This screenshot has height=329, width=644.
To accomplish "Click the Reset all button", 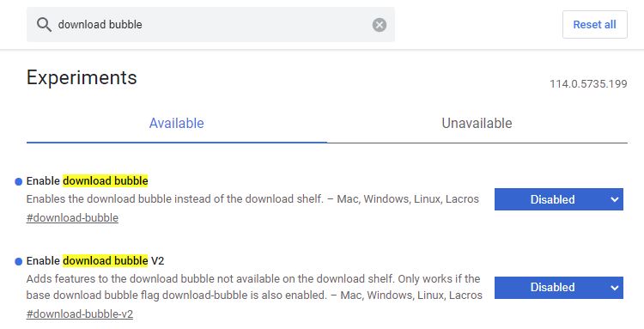I will pos(595,25).
